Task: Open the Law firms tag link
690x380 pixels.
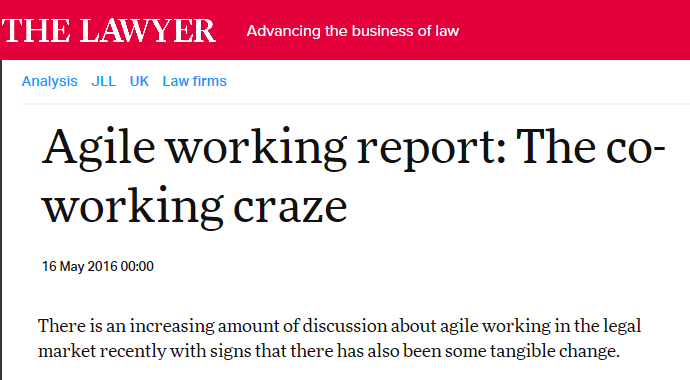Action: pyautogui.click(x=195, y=81)
